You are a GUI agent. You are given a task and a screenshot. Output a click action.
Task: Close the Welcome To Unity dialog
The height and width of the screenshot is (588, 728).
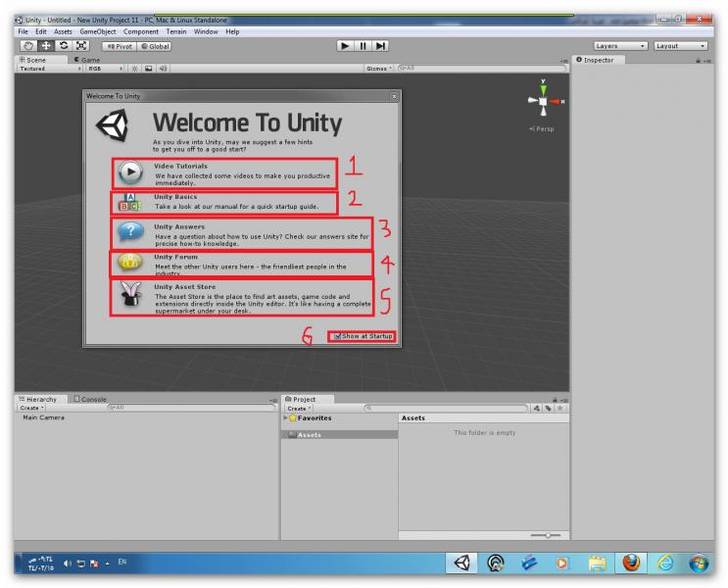[x=394, y=96]
